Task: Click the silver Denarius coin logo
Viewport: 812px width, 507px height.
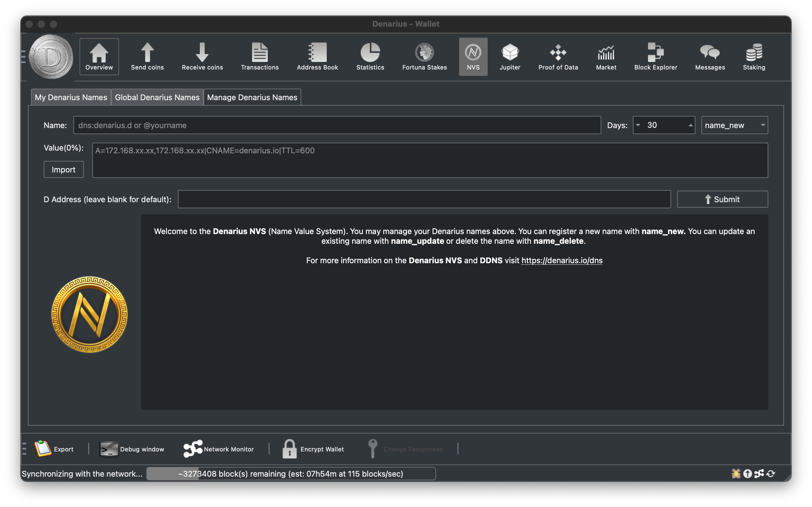Action: pyautogui.click(x=51, y=57)
